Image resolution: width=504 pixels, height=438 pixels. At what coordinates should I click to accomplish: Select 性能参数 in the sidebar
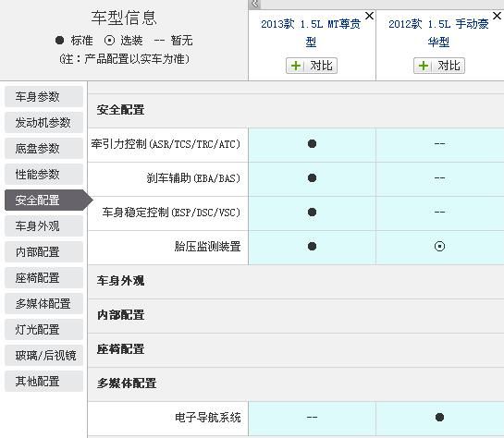click(43, 175)
